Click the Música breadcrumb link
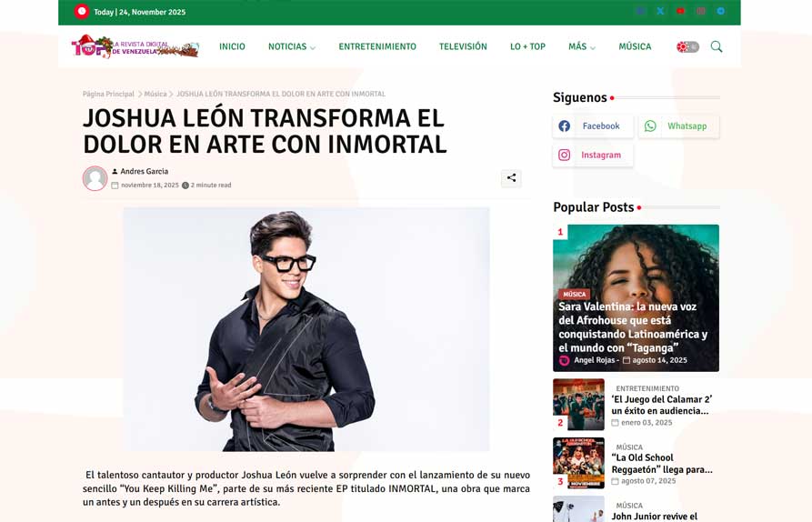 pos(155,94)
